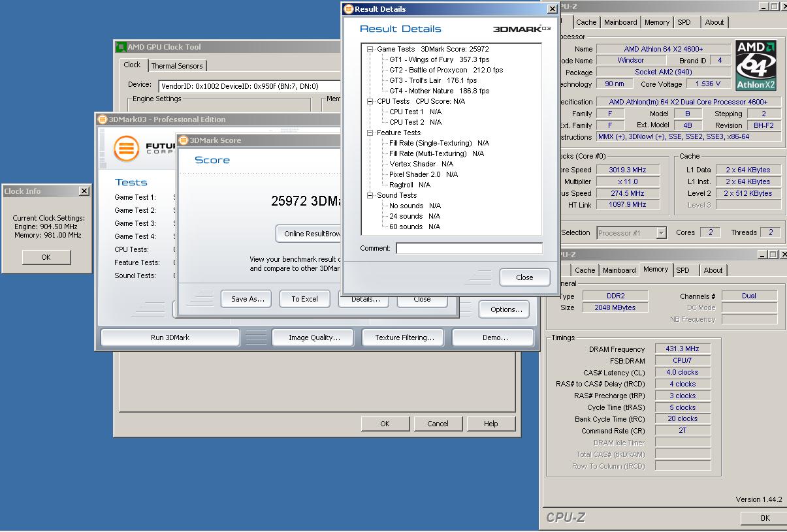Open the Online ResultBrowser button
Image resolution: width=787 pixels, height=532 pixels.
(x=308, y=234)
